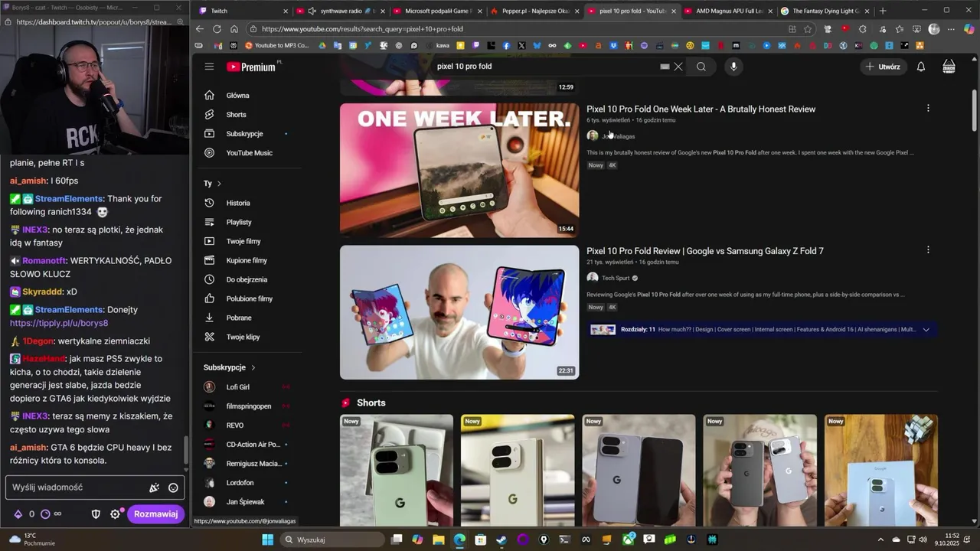
Task: Open YouTube Music in sidebar
Action: point(250,153)
